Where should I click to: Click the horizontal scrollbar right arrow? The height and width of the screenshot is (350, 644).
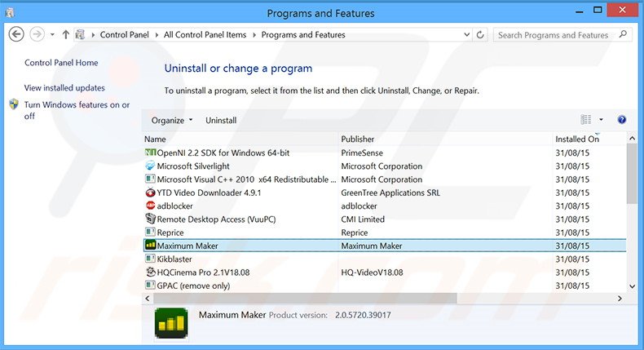point(620,298)
